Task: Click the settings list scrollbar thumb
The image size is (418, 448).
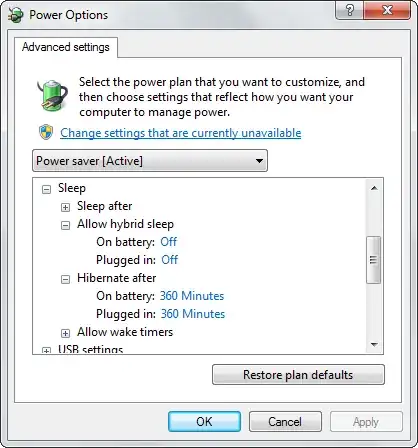Action: pos(374,260)
